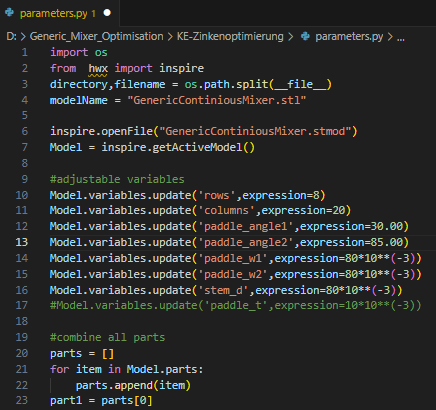This screenshot has width=436, height=410.
Task: Click the problem count badge on tab
Action: pos(94,13)
